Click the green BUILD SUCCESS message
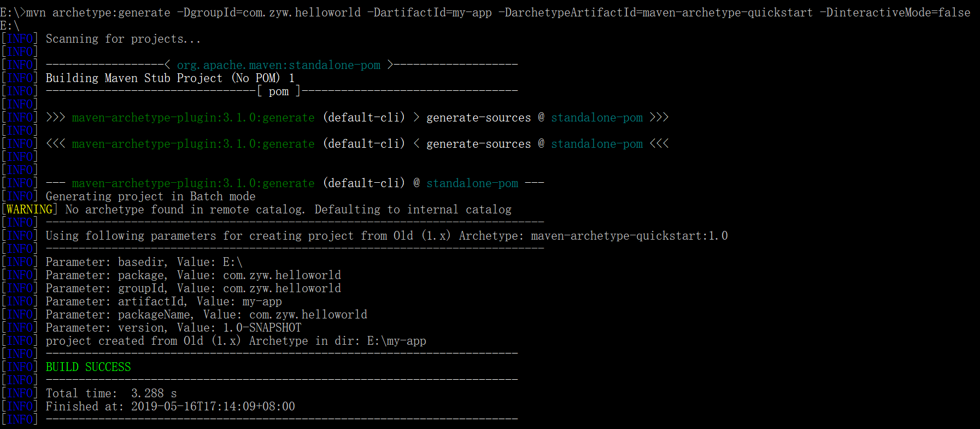The height and width of the screenshot is (429, 980). coord(89,367)
